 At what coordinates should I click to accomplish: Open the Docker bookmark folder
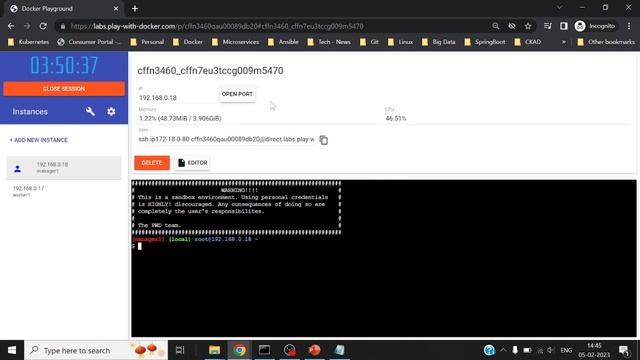click(188, 42)
